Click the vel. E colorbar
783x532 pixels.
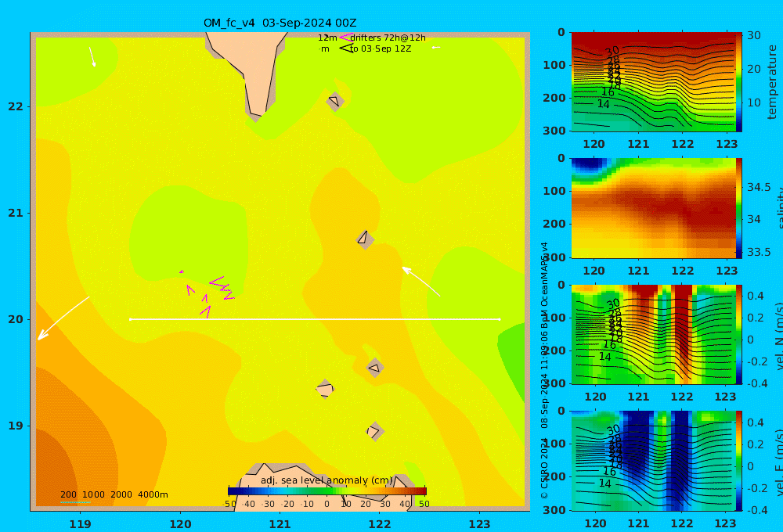tap(739, 461)
